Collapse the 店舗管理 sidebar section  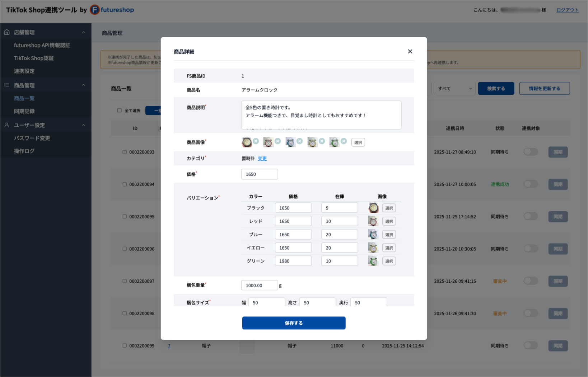coord(84,32)
